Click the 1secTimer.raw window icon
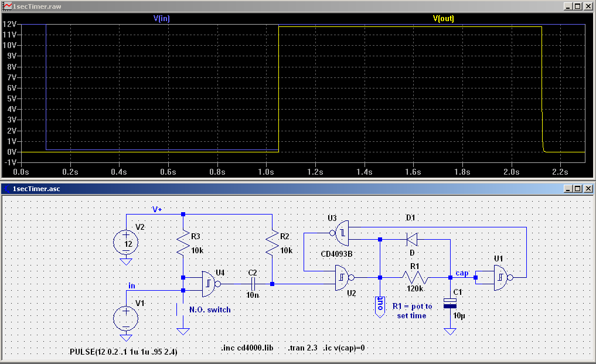 (x=7, y=6)
